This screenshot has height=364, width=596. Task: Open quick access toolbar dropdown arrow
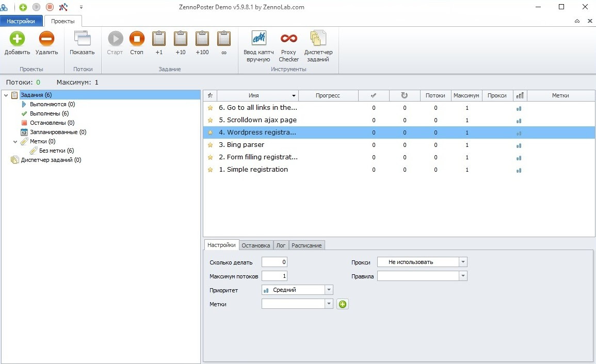tap(81, 7)
